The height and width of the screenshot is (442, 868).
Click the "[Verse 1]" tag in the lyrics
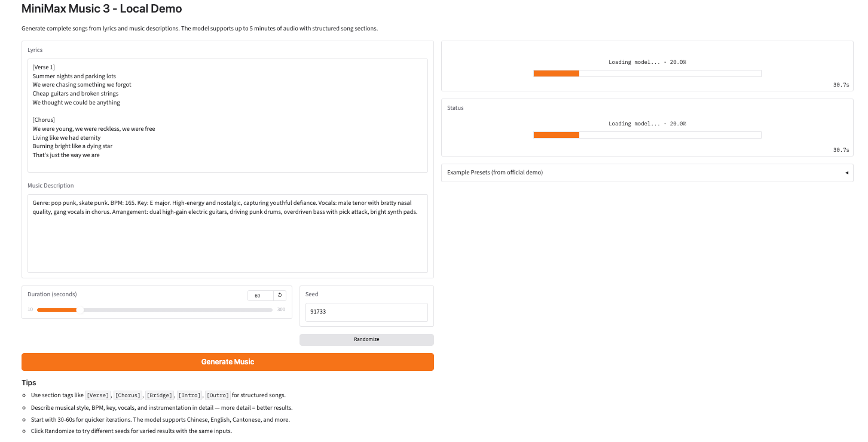(44, 67)
